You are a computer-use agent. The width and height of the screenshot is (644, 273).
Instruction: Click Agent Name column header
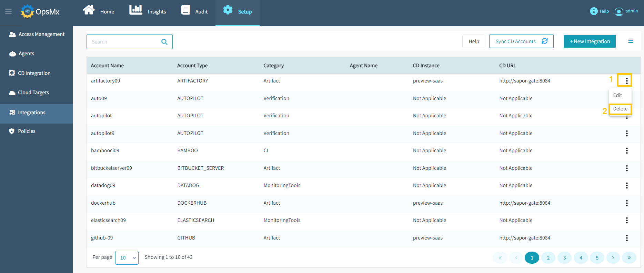coord(363,66)
